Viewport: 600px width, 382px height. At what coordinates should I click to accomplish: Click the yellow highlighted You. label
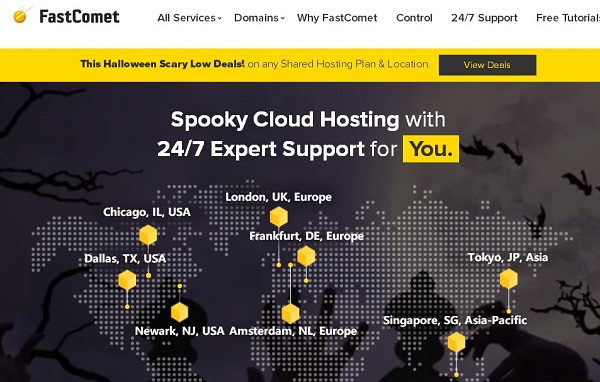[431, 149]
